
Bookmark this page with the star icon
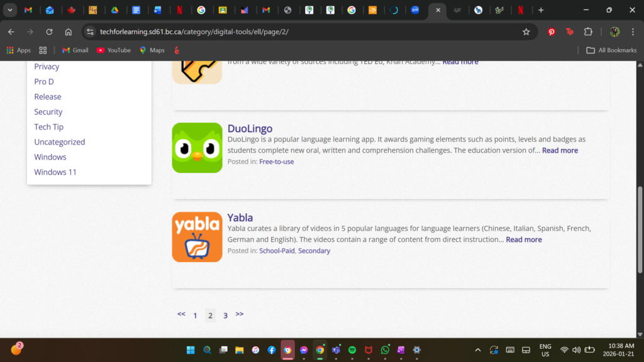coord(526,32)
